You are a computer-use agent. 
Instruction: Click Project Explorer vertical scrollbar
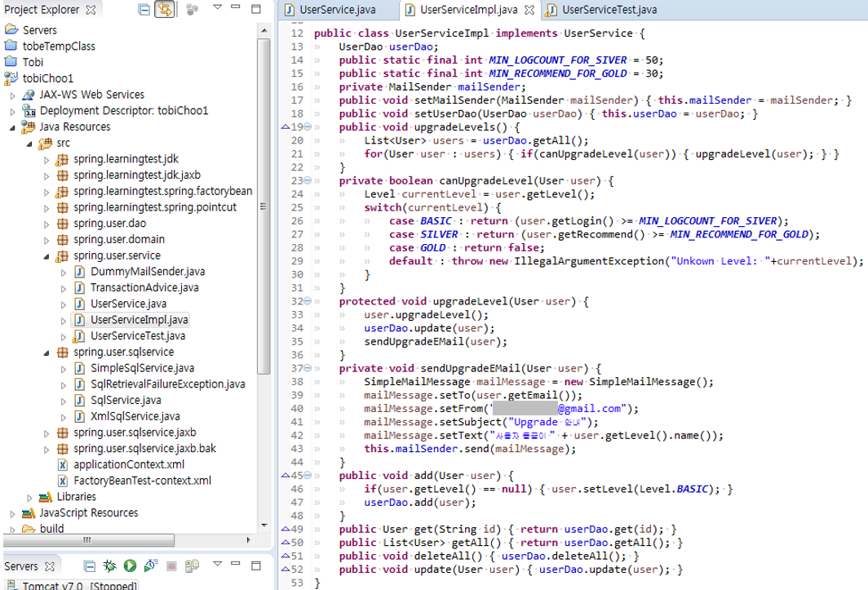point(263,206)
